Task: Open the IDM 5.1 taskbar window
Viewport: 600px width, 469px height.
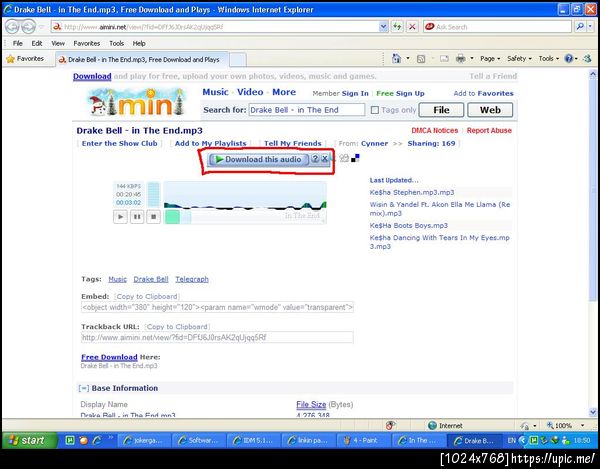Action: coord(253,441)
